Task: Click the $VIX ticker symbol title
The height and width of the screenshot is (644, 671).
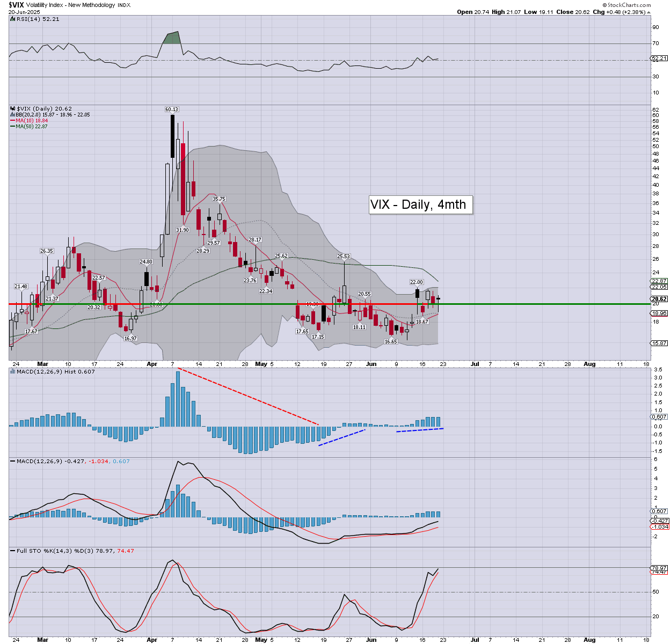Action: (x=16, y=4)
